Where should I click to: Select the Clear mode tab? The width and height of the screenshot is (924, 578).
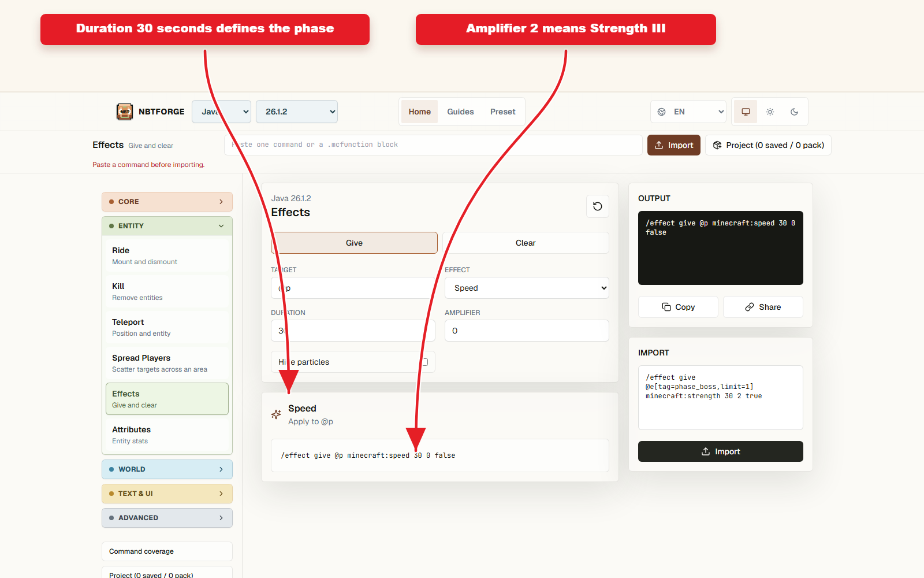526,243
